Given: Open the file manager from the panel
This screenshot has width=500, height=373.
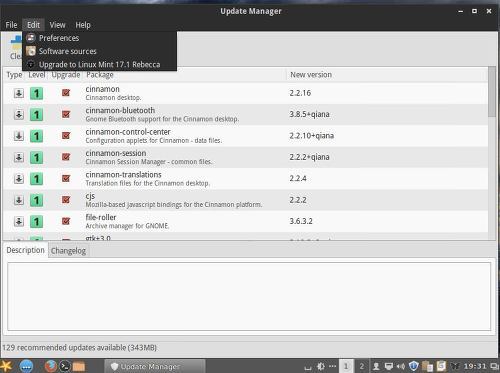Looking at the screenshot, I should point(79,367).
